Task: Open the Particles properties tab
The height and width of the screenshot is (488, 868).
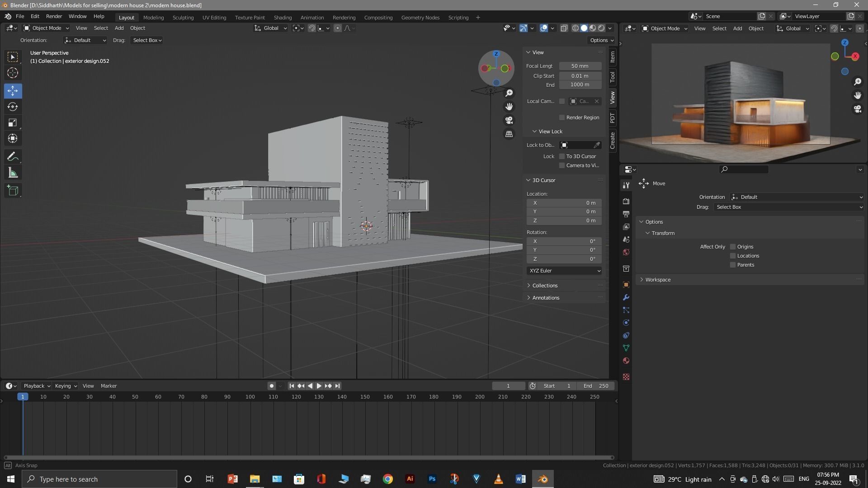Action: [626, 310]
